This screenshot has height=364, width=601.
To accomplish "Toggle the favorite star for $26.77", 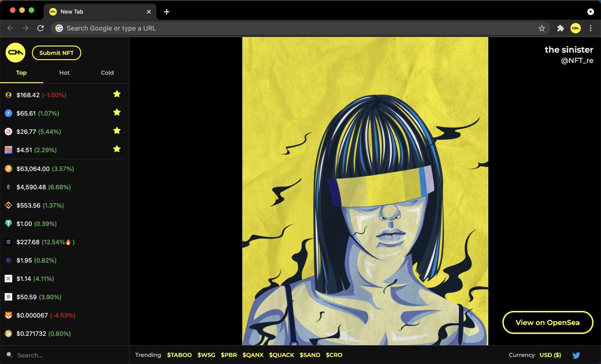I will pos(117,131).
